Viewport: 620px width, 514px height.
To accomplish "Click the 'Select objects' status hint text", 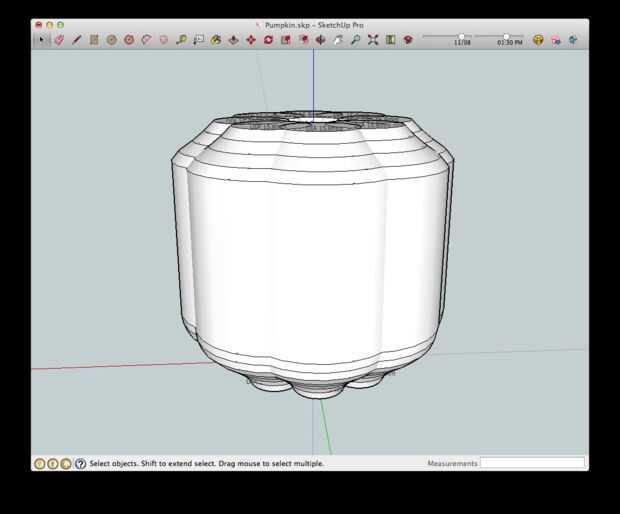I will click(x=207, y=463).
